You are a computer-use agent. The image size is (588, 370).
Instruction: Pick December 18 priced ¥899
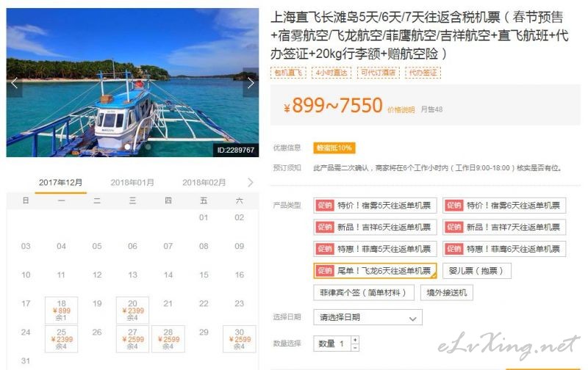tap(61, 311)
